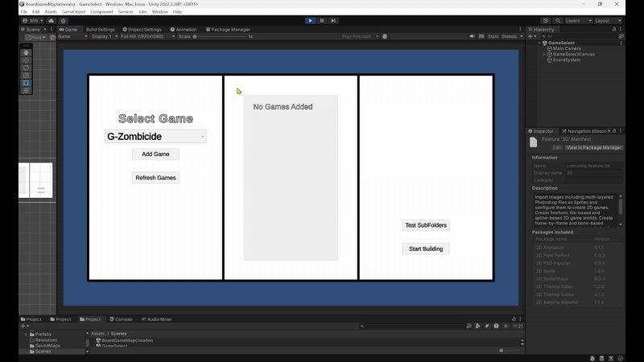Select the Rect tool in Scene
644x362 pixels.
[x=27, y=83]
